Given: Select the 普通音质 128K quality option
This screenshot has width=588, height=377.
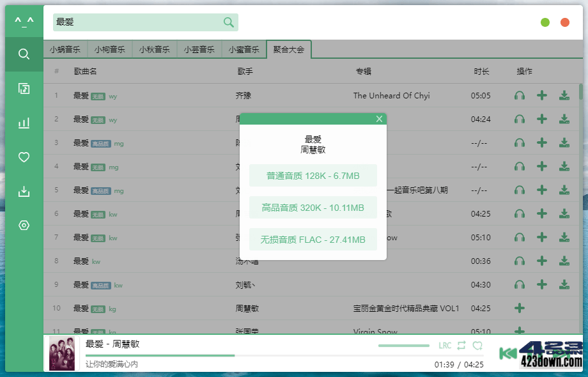Looking at the screenshot, I should [313, 175].
